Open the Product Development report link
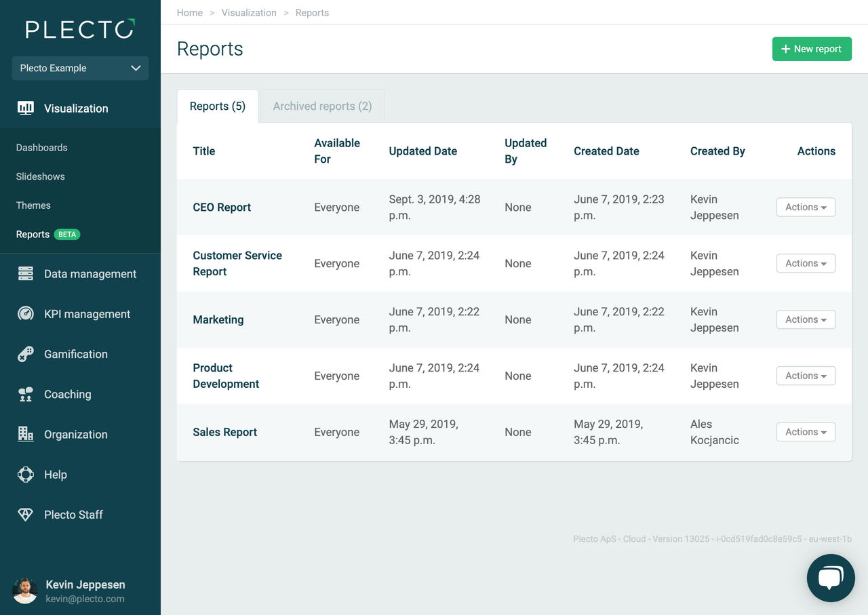 click(226, 376)
